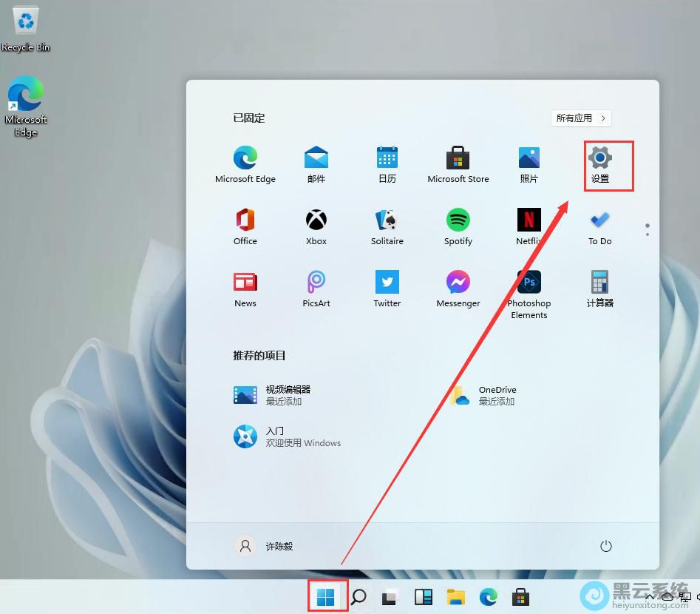This screenshot has width=700, height=614.
Task: Open user account menu 许陈毅
Action: 265,546
